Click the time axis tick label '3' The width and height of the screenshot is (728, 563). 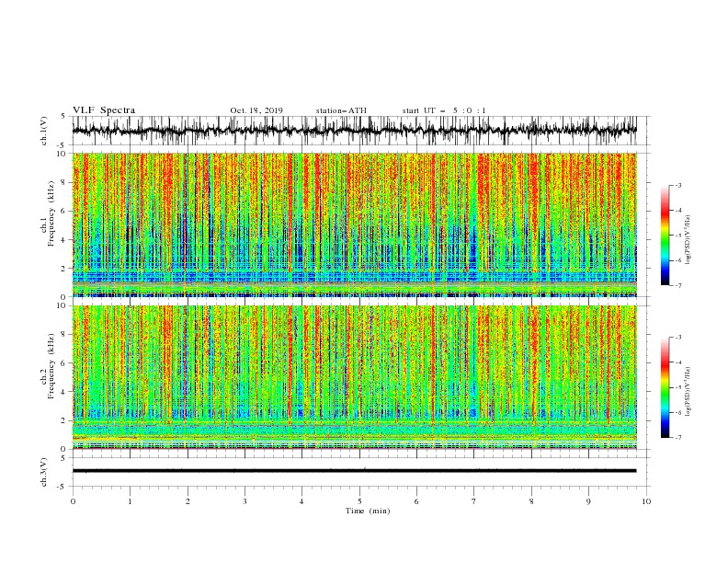245,501
